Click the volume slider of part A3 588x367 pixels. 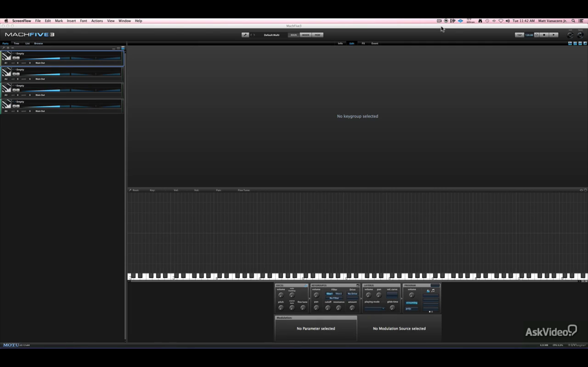point(46,90)
